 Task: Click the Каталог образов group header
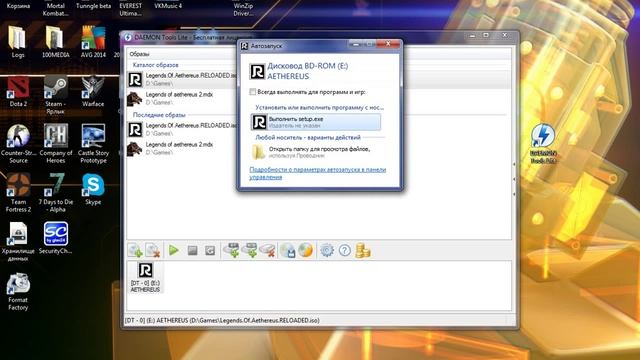156,65
